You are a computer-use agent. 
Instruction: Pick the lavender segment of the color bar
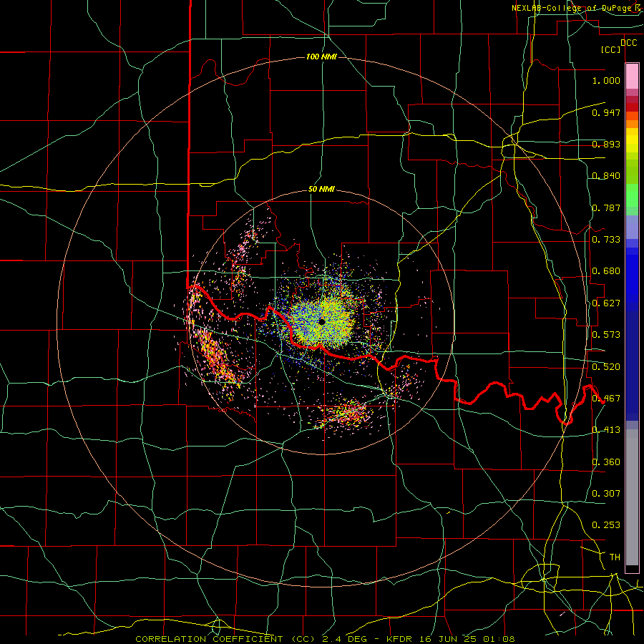tap(632, 228)
